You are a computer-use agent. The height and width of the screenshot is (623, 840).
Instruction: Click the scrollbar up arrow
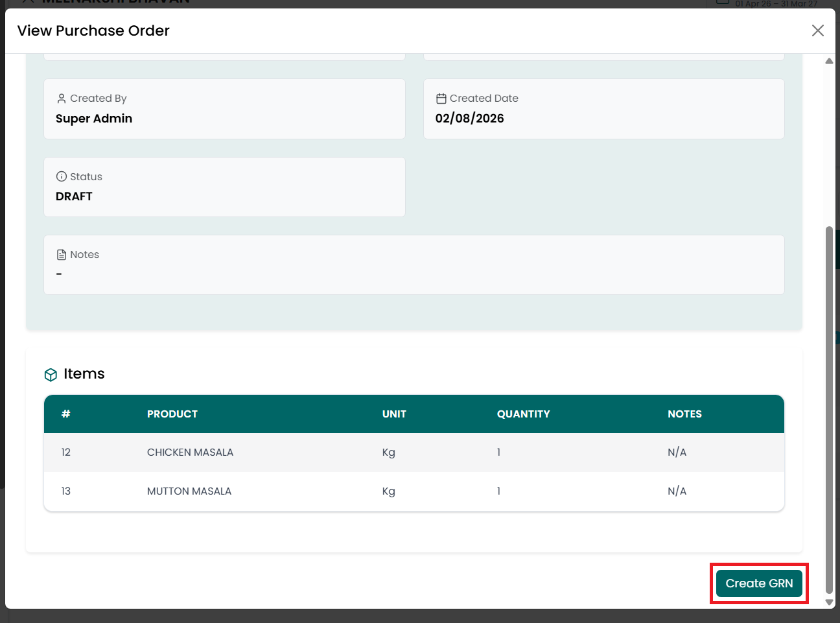click(x=829, y=61)
